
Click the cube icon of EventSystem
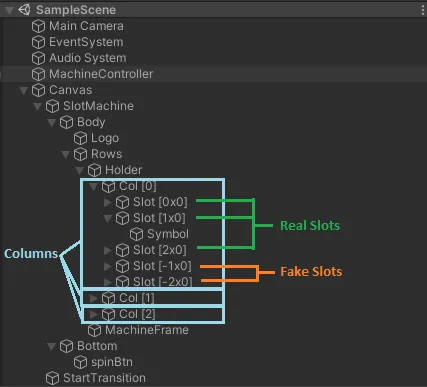[38, 42]
